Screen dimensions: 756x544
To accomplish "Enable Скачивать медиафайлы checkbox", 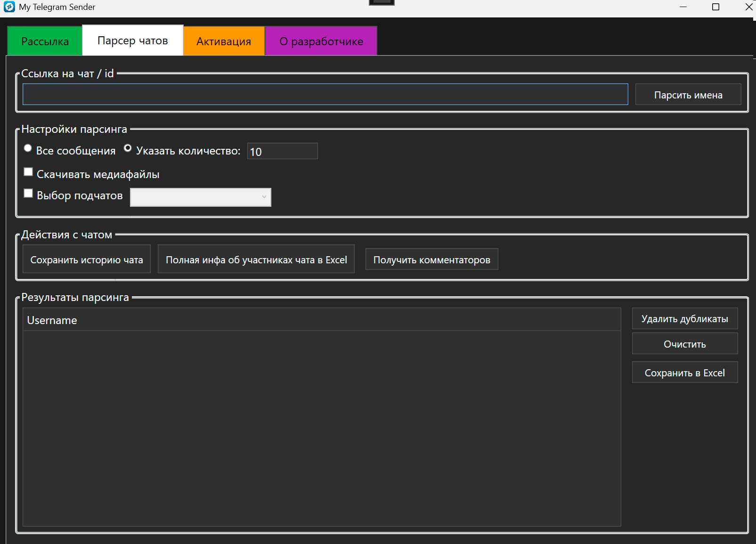I will (28, 172).
